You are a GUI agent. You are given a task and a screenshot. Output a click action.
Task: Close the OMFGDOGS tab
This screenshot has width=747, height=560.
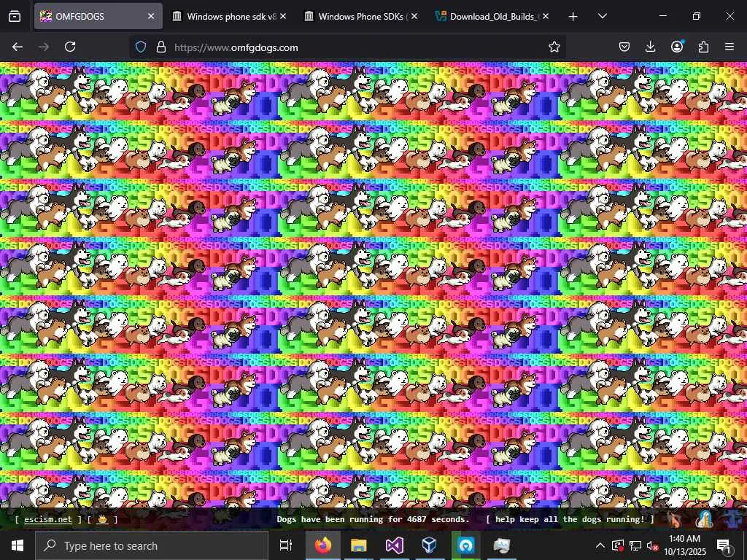(x=151, y=16)
